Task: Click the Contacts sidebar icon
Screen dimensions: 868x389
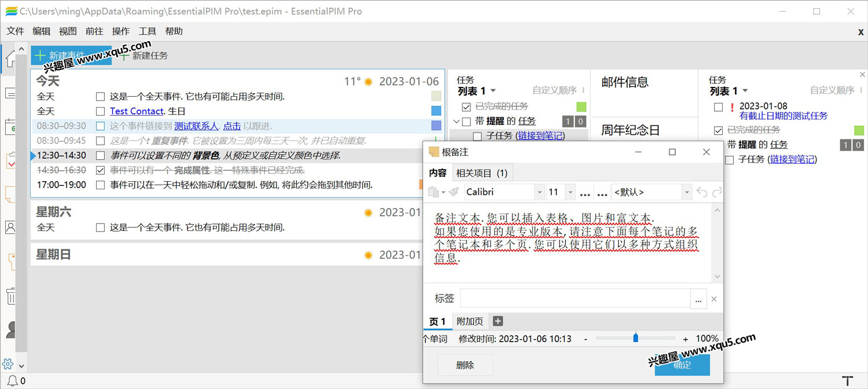Action: pos(10,227)
